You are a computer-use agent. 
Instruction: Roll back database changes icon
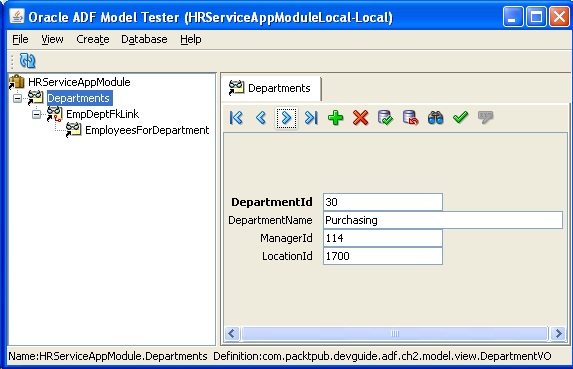tap(410, 118)
